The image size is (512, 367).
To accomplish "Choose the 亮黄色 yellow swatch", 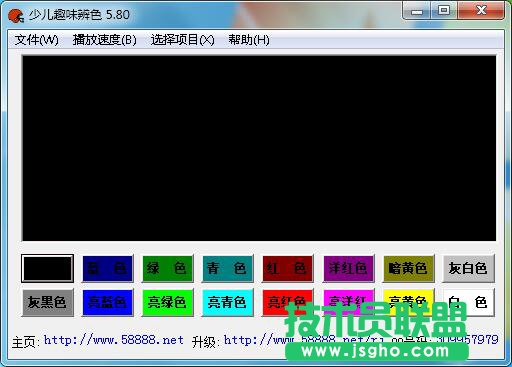I will coord(409,303).
